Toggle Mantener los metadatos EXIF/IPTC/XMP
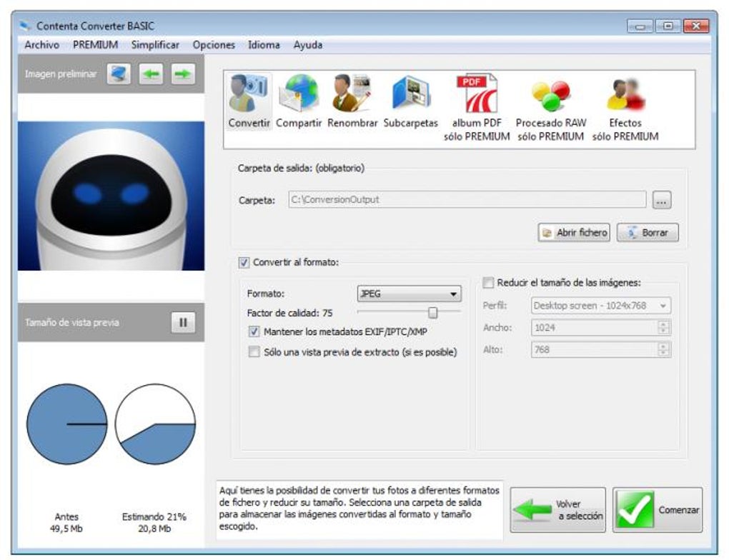 [x=254, y=332]
